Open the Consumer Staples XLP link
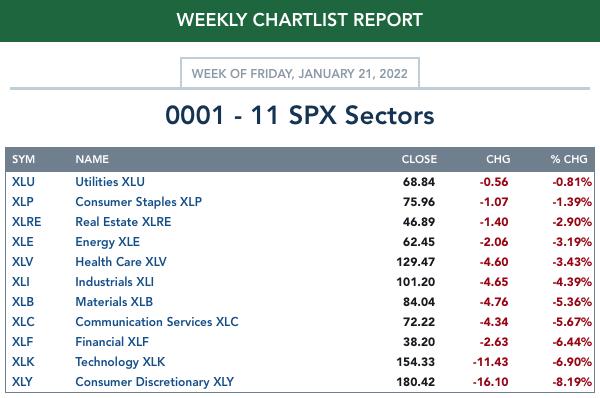This screenshot has width=600, height=398. coord(139,202)
